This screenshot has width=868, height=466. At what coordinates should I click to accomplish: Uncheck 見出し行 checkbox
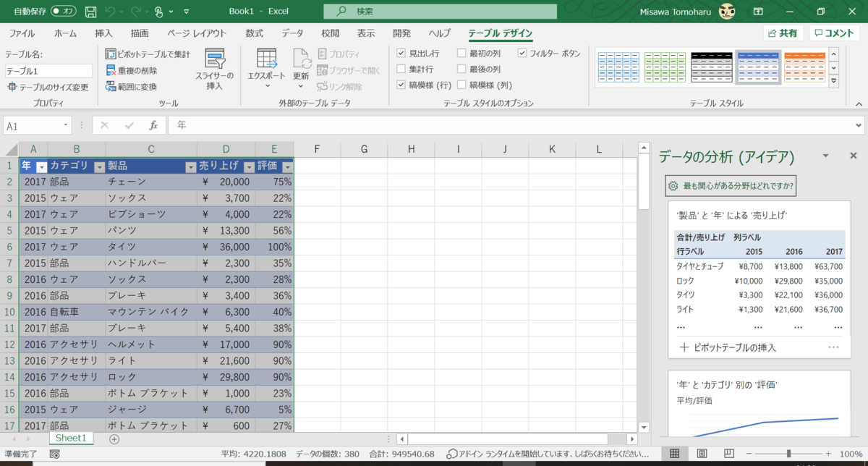pos(401,54)
